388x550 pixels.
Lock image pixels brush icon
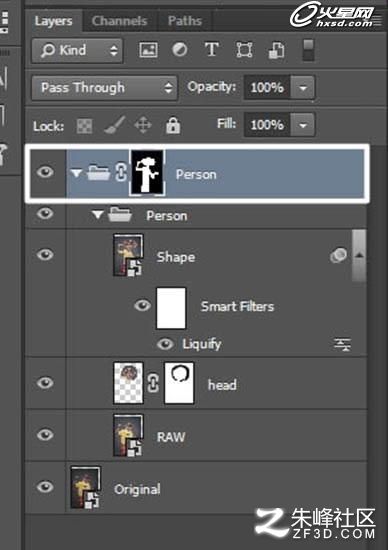(114, 125)
